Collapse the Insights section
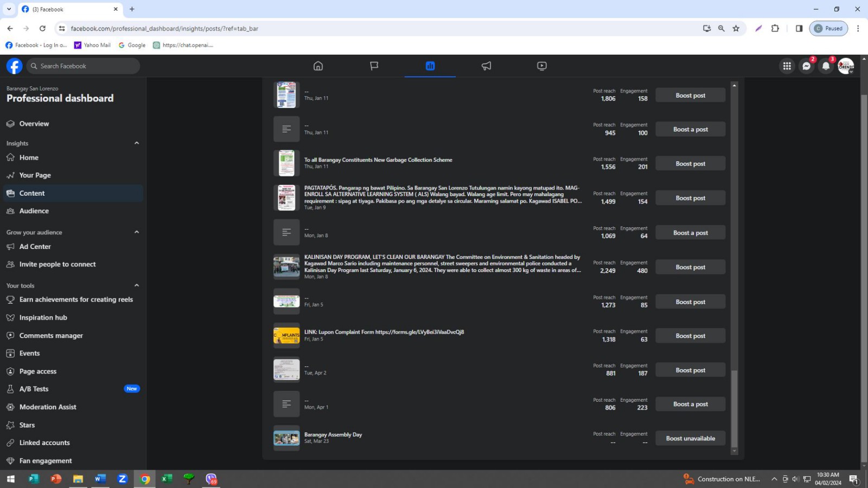The image size is (868, 488). [137, 143]
